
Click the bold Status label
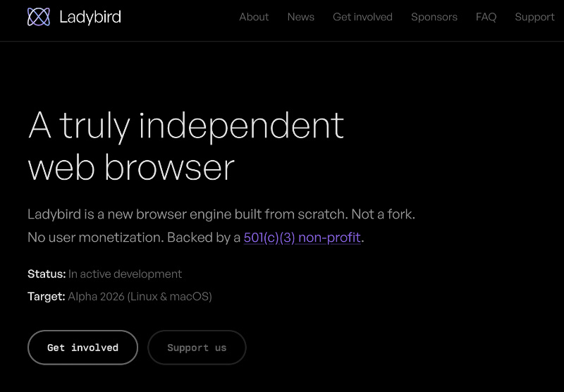[47, 274]
